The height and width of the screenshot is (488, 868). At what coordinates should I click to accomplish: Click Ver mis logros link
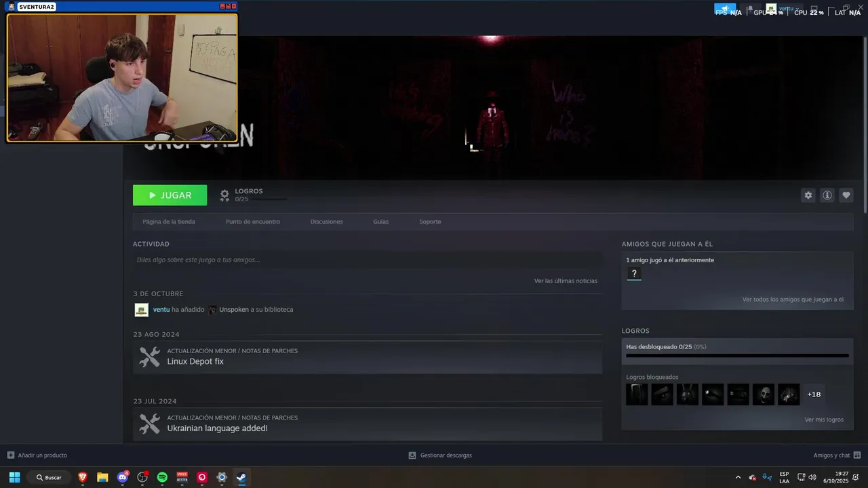pos(824,420)
